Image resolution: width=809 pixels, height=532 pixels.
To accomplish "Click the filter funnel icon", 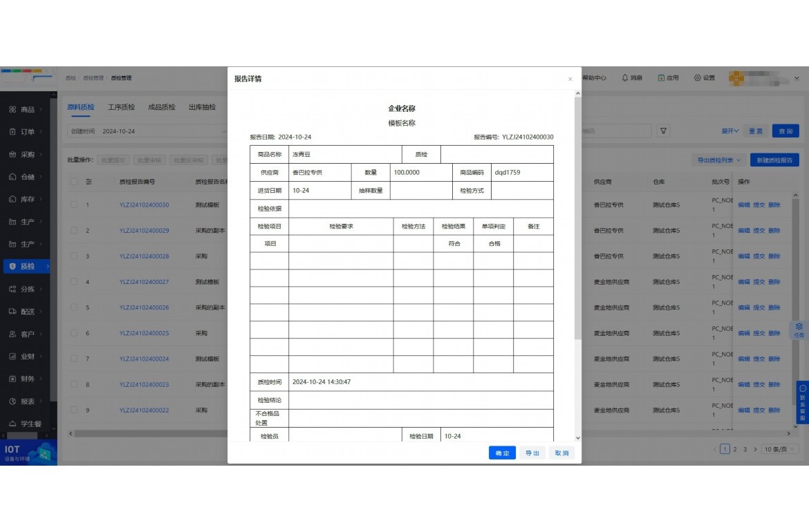I will coord(664,131).
